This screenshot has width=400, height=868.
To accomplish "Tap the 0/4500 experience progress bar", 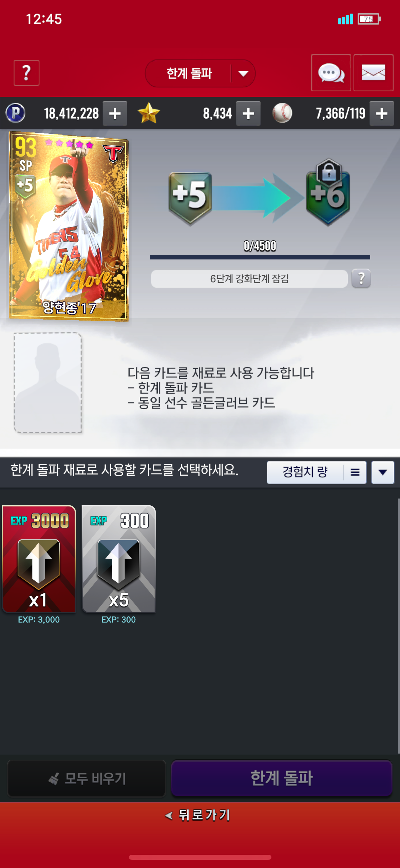I will [260, 257].
